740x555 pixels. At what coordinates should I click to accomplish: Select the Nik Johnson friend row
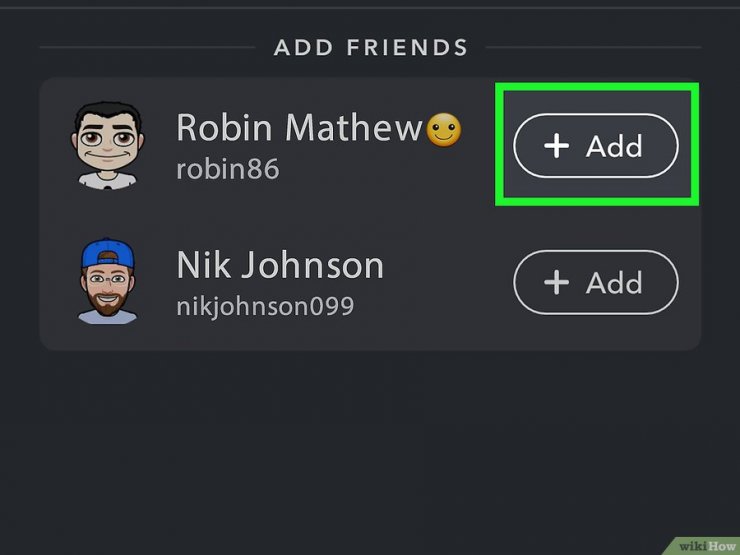370,282
